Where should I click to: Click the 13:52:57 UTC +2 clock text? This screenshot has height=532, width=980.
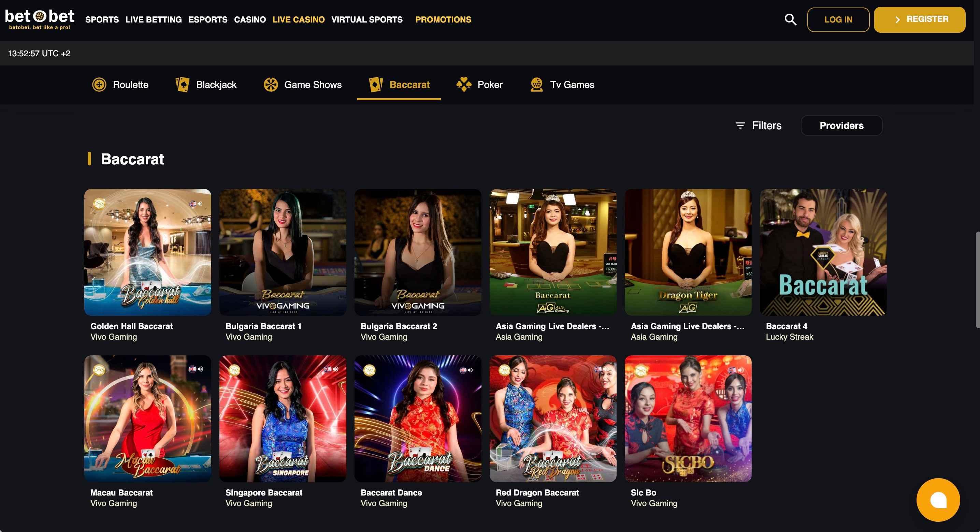[39, 53]
